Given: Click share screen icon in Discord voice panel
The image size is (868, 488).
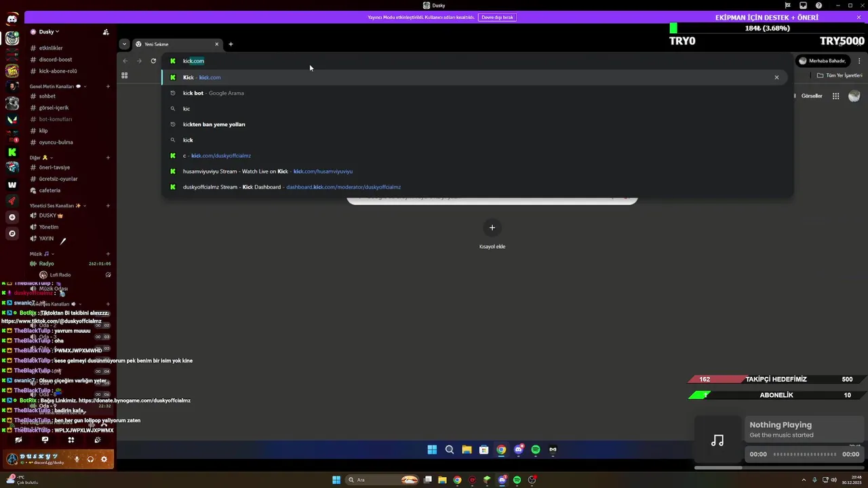Looking at the screenshot, I should tap(45, 440).
